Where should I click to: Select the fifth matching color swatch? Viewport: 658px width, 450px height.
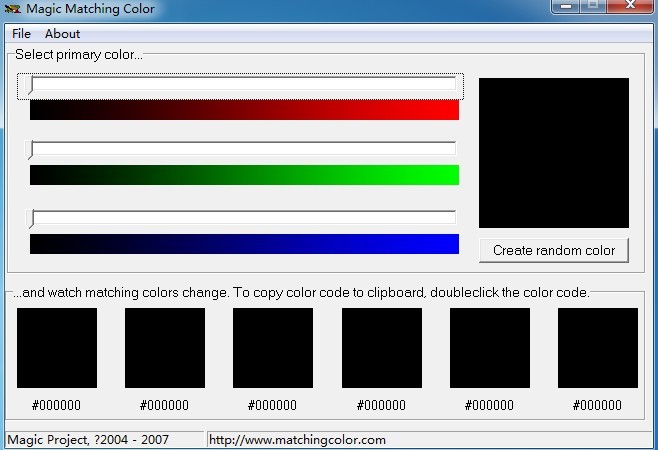click(490, 348)
